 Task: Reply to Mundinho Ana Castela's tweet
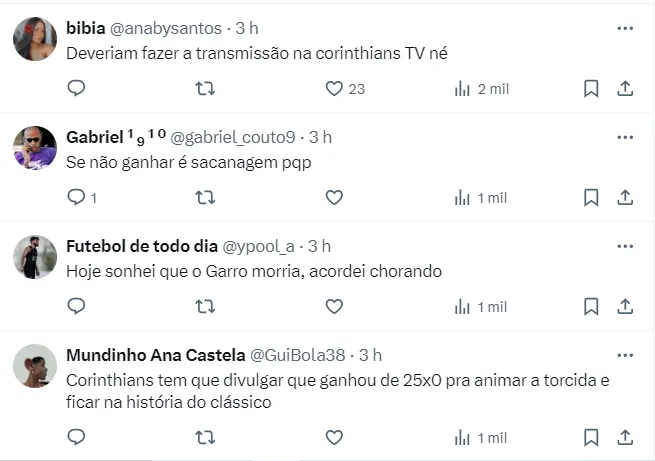coord(76,437)
